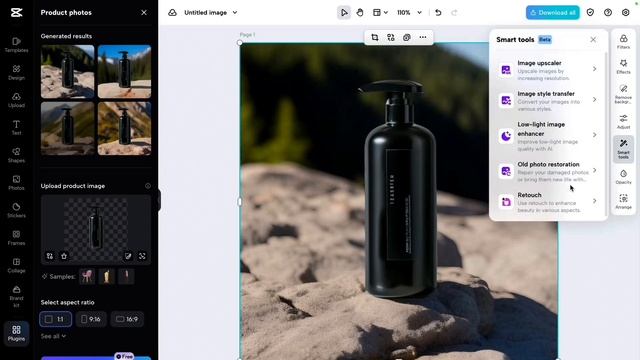Image resolution: width=640 pixels, height=360 pixels.
Task: Open the more options ellipsis menu
Action: 423,38
